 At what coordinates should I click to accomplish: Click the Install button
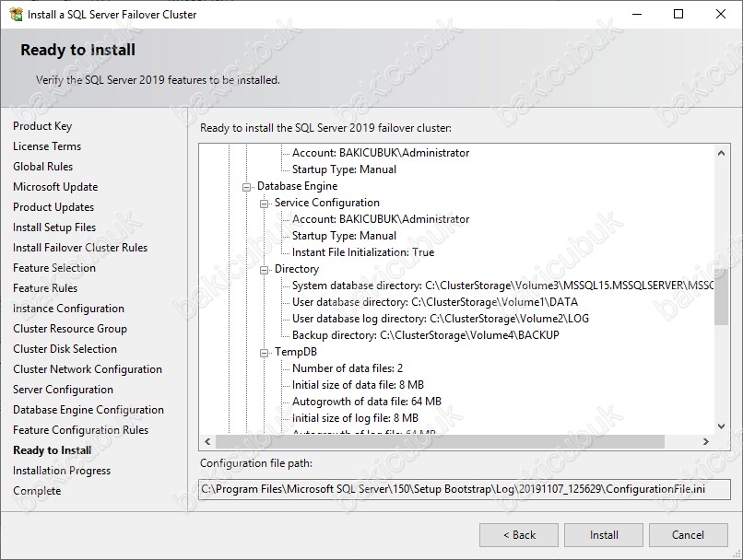(604, 535)
